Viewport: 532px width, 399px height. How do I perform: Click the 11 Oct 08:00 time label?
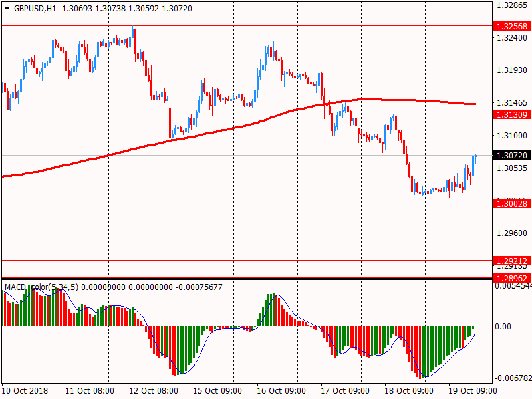[x=90, y=391]
